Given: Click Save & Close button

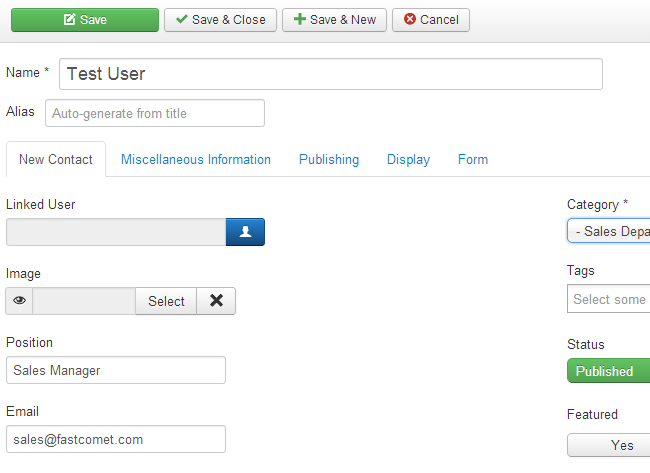Looking at the screenshot, I should click(x=220, y=20).
